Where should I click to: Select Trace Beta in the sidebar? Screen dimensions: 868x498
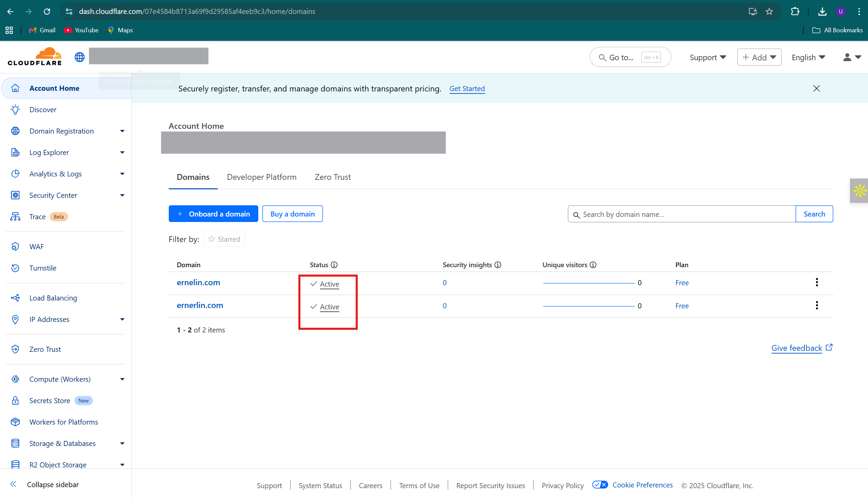click(38, 217)
